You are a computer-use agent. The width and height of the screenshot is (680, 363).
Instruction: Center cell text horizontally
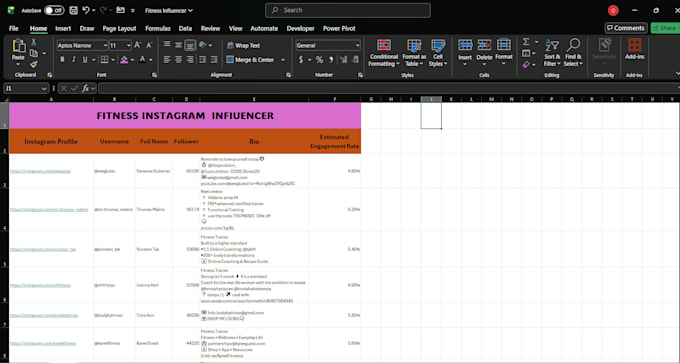point(178,60)
